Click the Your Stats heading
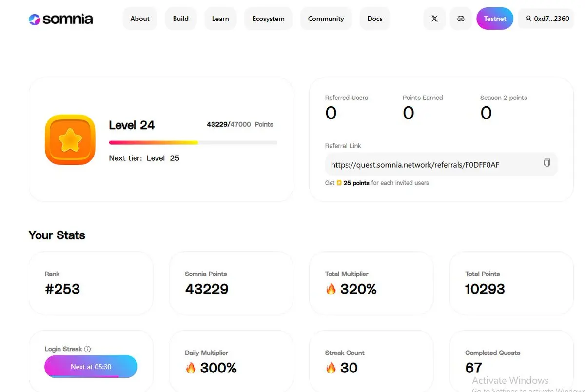 pyautogui.click(x=57, y=235)
